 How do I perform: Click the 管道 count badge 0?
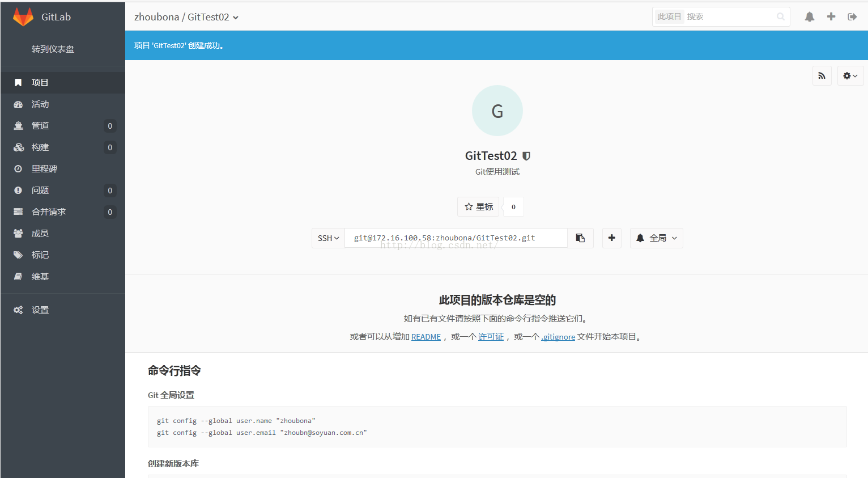110,126
